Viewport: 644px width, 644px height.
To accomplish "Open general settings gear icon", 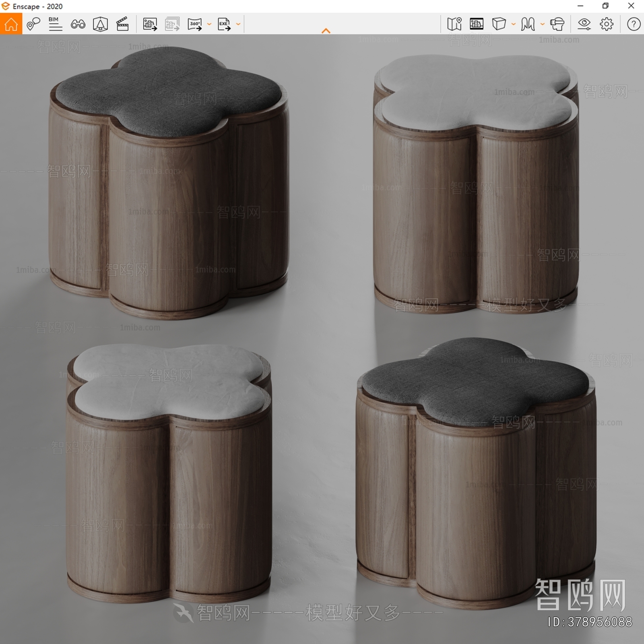I will tap(607, 24).
